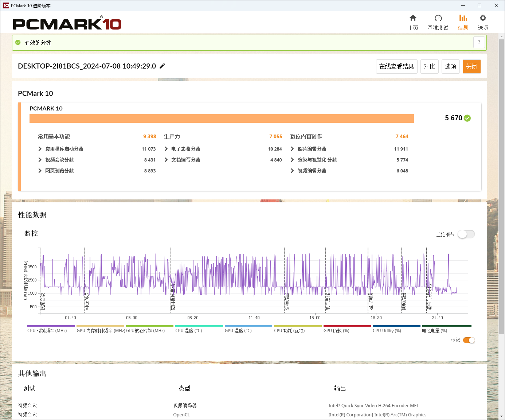The height and width of the screenshot is (420, 505).
Task: Select CPU Utility (%) legend item
Action: 396,329
